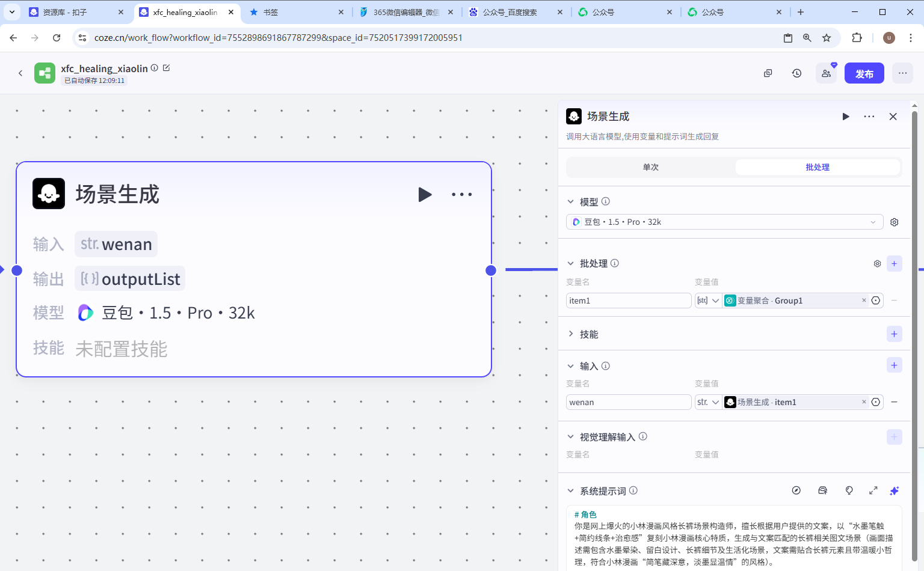Select the node's left input port dot
Viewport: 924px width, 571px height.
tap(17, 270)
